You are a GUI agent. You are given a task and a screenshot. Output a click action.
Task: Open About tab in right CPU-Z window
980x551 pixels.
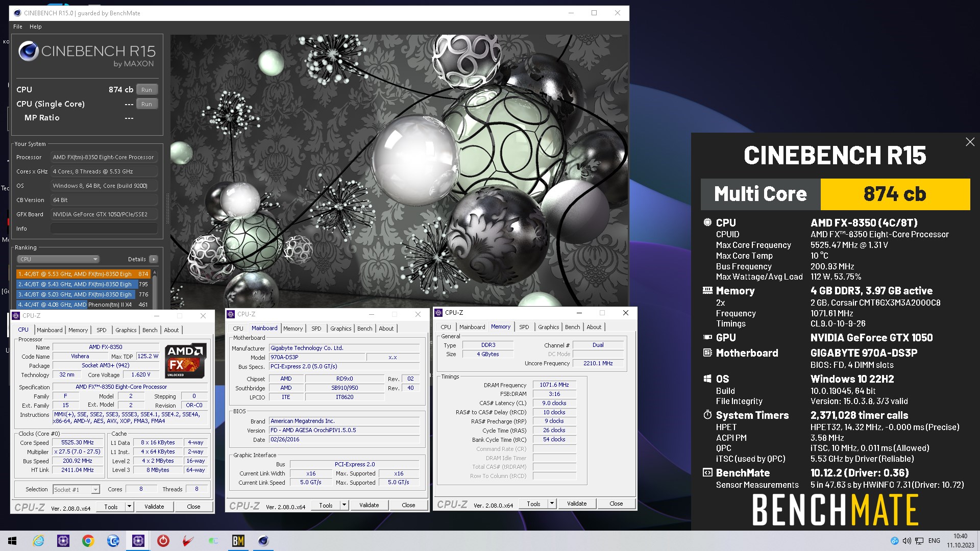(594, 327)
